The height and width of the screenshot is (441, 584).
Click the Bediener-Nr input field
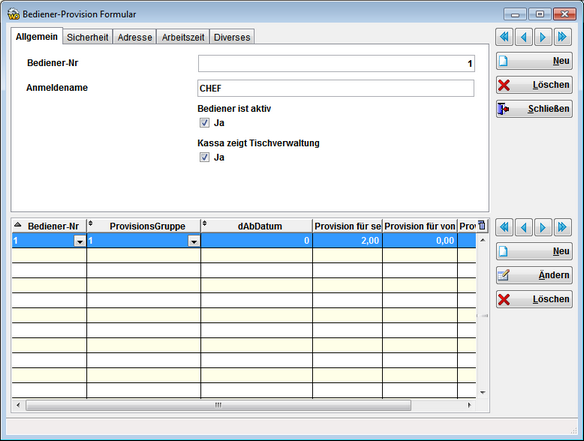coord(336,63)
